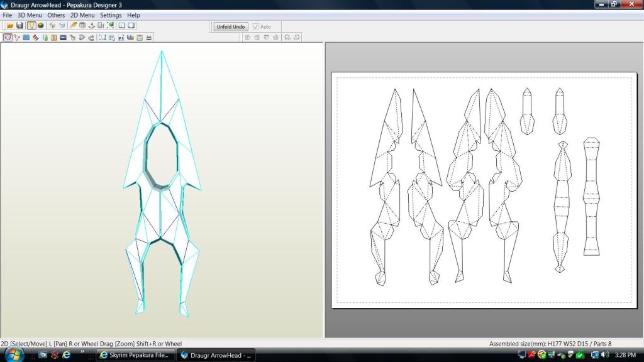
Task: Open a file using the folder icon
Action: (10, 25)
